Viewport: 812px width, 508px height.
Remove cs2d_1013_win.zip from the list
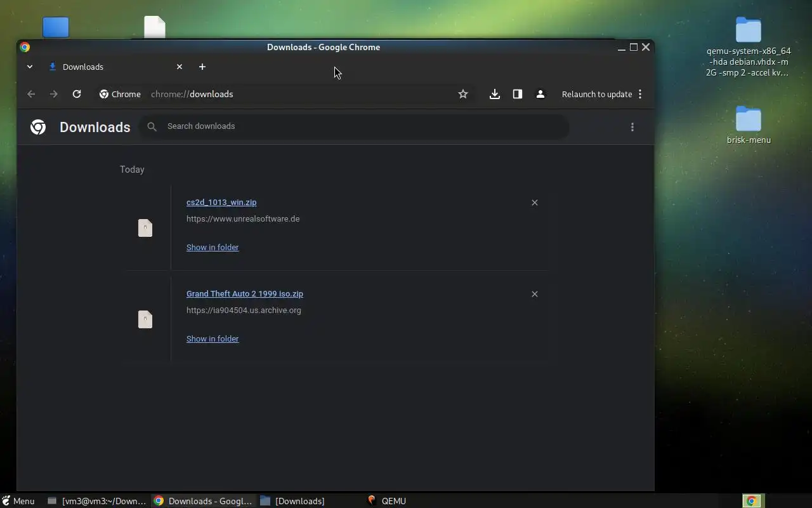[535, 203]
